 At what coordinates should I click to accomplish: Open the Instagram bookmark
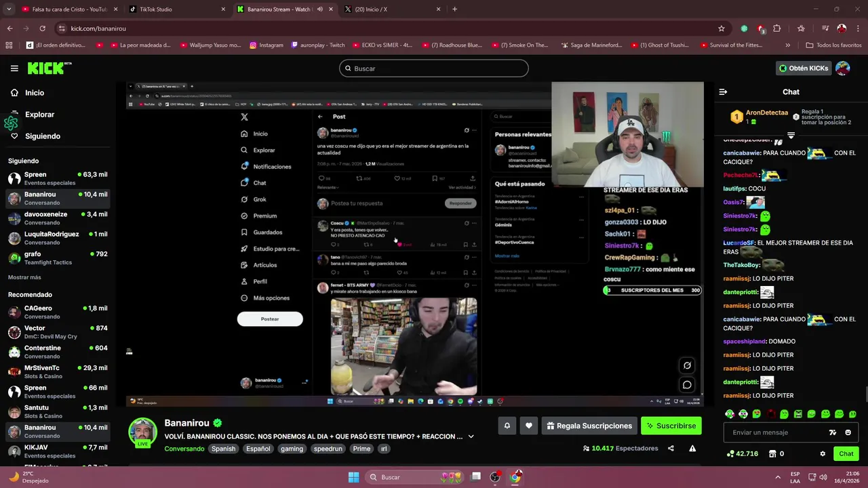[x=267, y=45]
